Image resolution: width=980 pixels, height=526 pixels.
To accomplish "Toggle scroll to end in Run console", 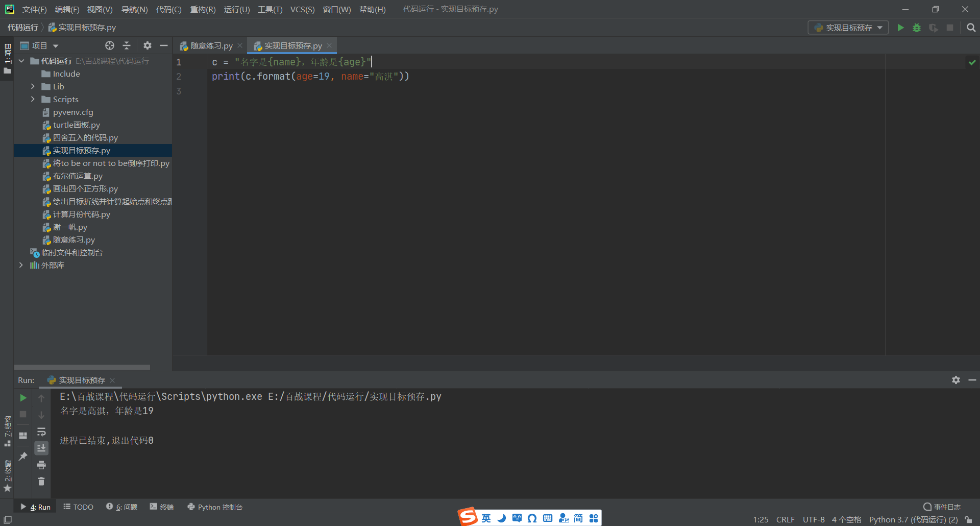I will 41,448.
